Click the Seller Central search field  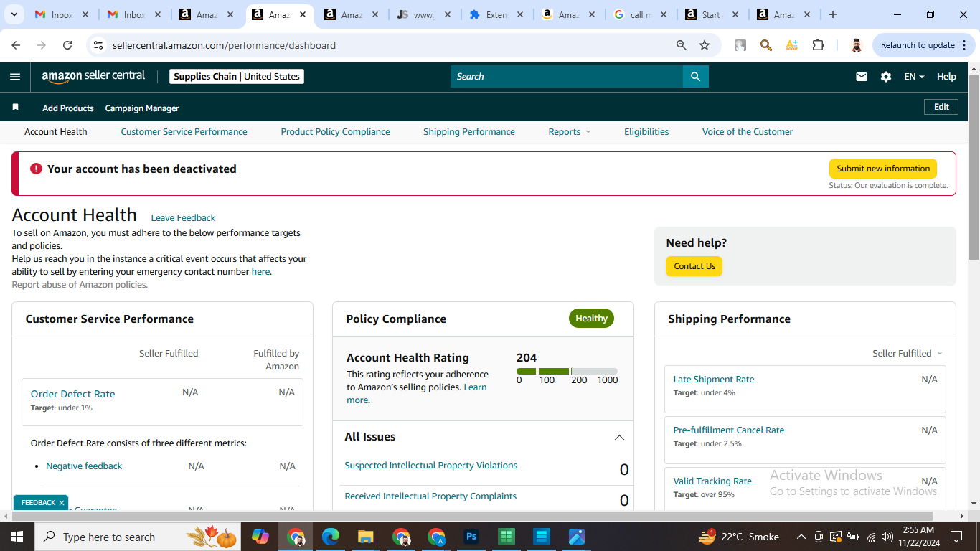(x=567, y=77)
